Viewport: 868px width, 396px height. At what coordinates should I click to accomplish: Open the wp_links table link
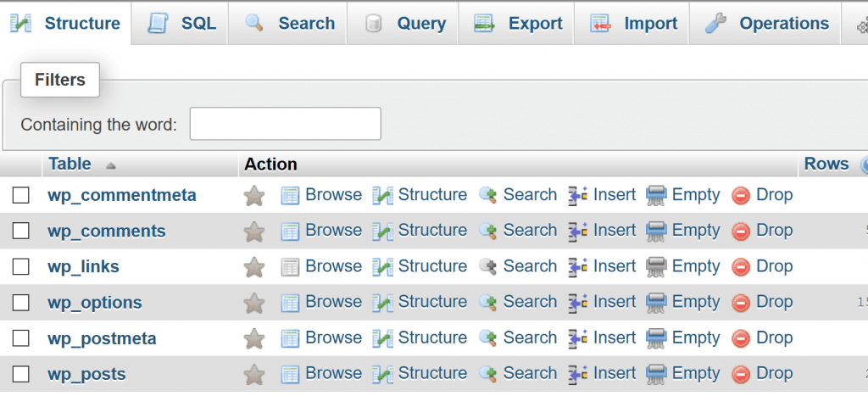(84, 266)
